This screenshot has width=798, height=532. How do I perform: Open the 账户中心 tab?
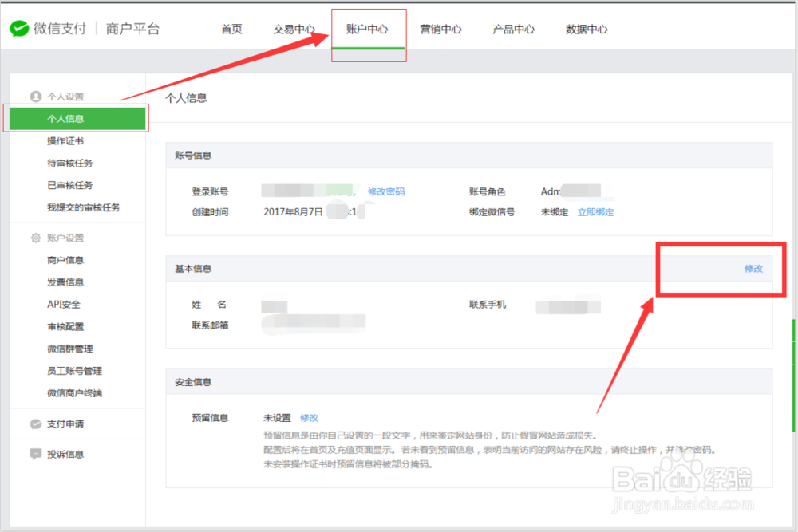pos(368,29)
